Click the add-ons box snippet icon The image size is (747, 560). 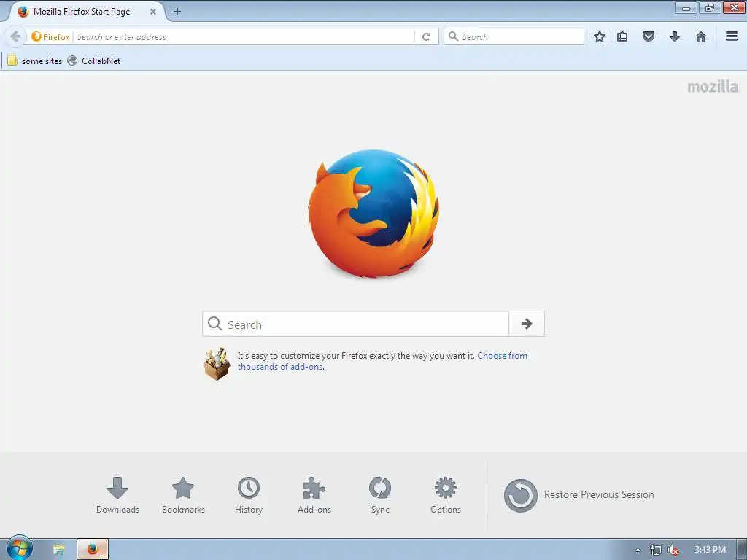217,365
